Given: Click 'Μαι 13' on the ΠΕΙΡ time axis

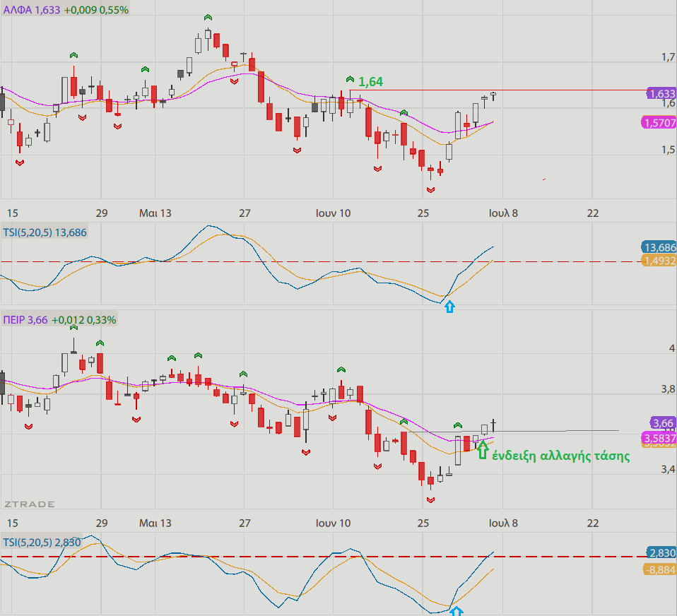Looking at the screenshot, I should pos(155,523).
